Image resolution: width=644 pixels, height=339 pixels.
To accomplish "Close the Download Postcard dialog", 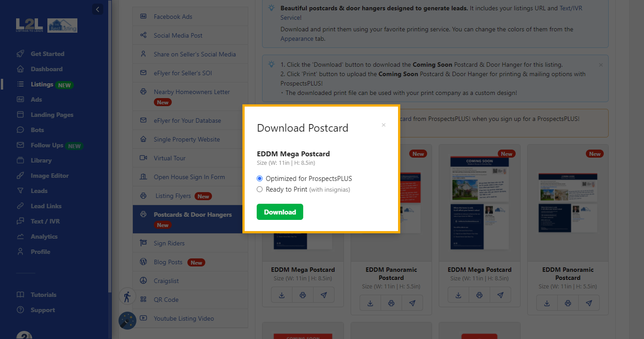I will [x=383, y=125].
